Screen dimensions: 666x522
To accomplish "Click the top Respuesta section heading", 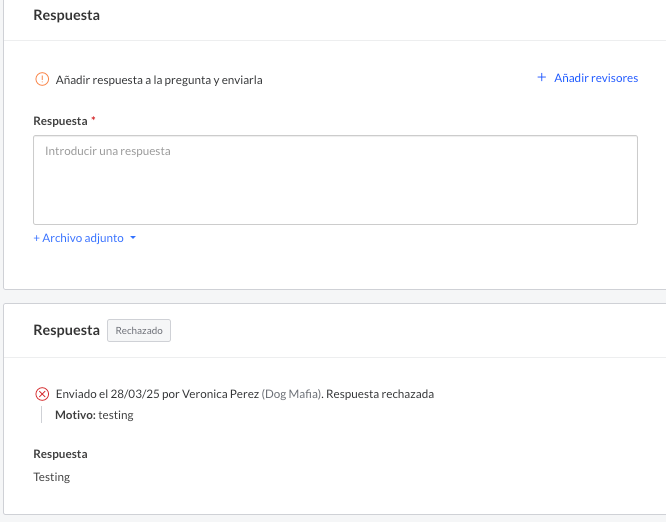I will click(x=66, y=16).
